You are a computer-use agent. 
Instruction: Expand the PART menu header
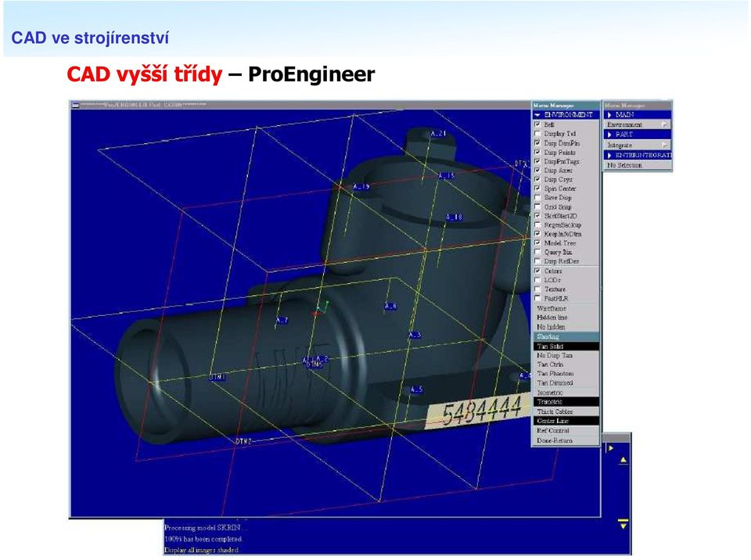click(x=638, y=135)
